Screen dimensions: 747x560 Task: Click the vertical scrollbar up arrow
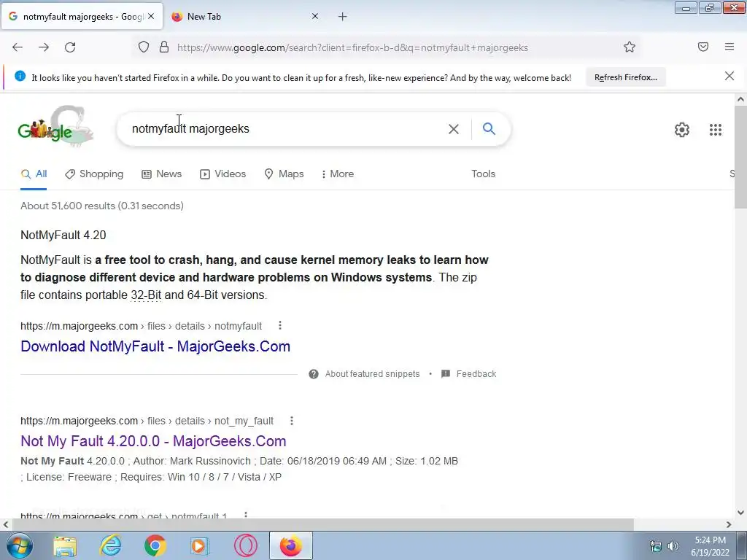pyautogui.click(x=740, y=99)
